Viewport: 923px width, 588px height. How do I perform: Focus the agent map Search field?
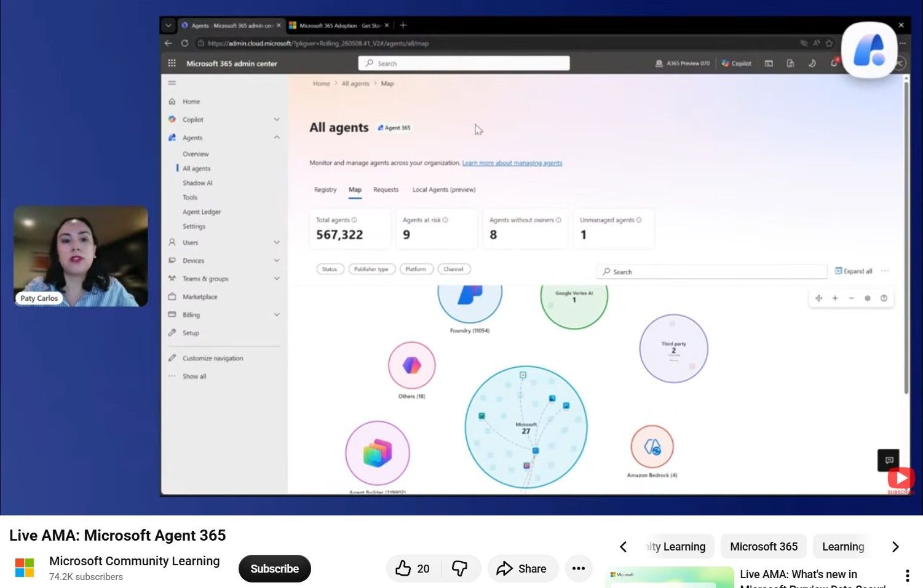[712, 272]
